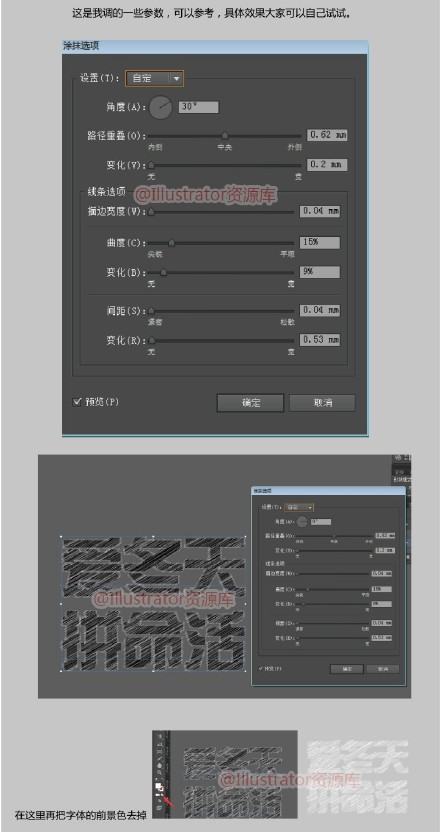The image size is (440, 832).
Task: Click the 曲度 slider handle in the small dialog
Action: pos(308,589)
